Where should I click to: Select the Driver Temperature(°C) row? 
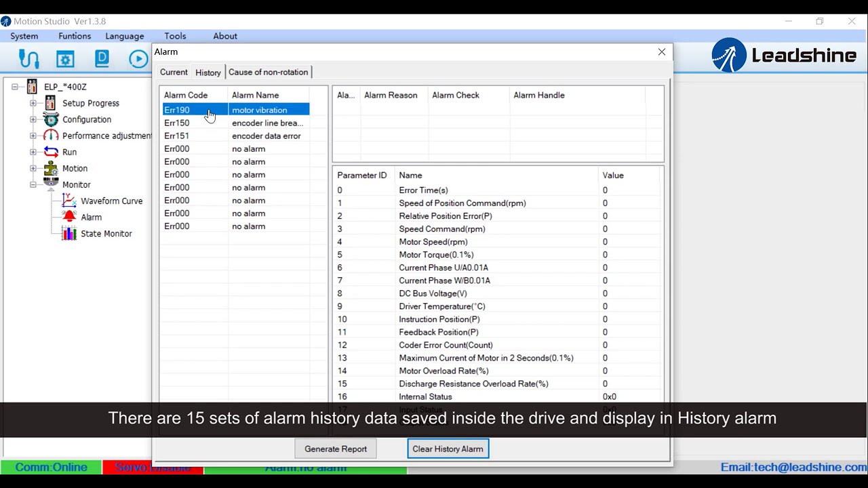497,306
